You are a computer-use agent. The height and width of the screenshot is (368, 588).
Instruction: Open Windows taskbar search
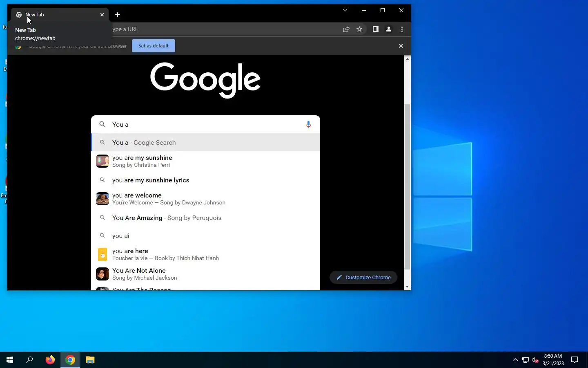(29, 360)
